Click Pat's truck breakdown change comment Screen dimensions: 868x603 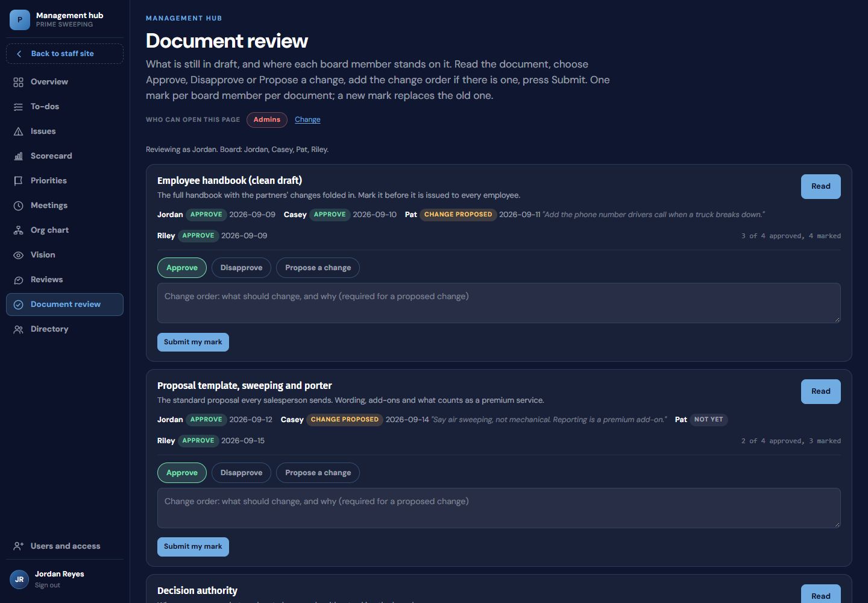click(653, 215)
